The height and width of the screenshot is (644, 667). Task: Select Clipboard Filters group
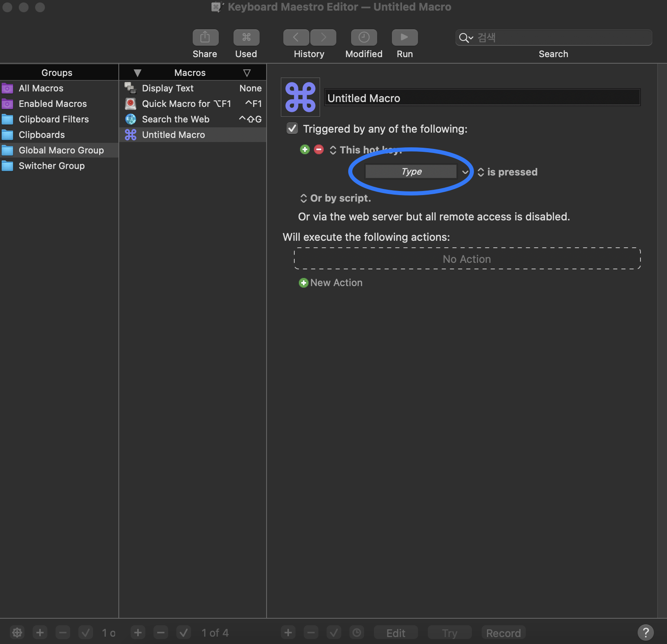(59, 119)
